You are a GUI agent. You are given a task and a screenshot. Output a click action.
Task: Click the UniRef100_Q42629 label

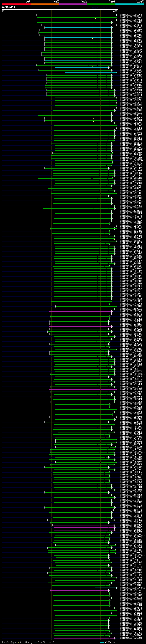131,32
